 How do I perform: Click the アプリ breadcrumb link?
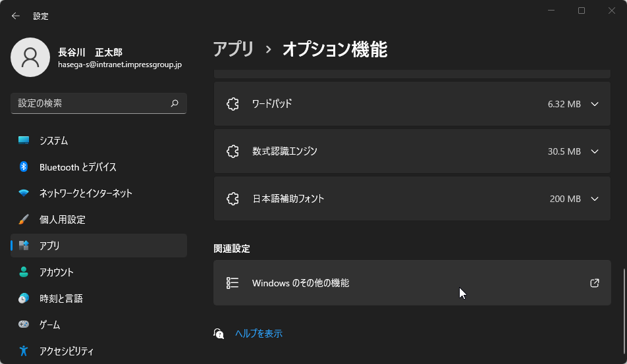pyautogui.click(x=234, y=49)
